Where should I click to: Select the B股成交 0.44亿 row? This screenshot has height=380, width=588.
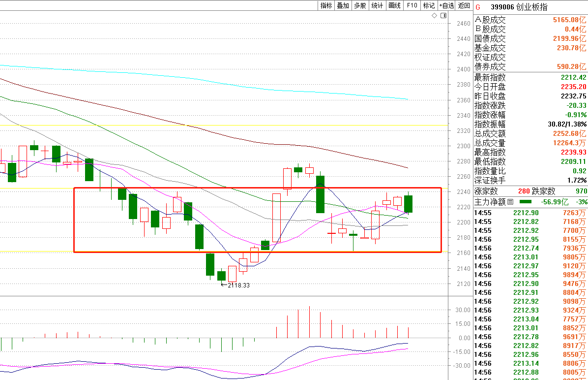click(530, 30)
